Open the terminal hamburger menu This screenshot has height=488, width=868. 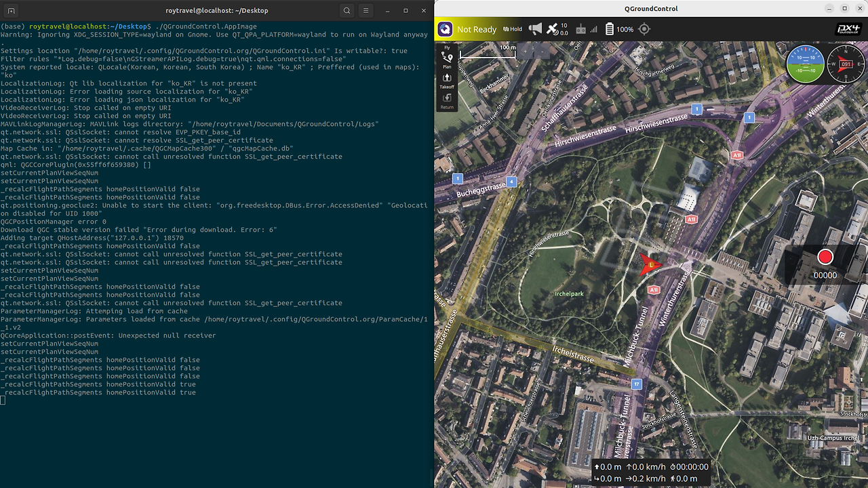click(366, 11)
